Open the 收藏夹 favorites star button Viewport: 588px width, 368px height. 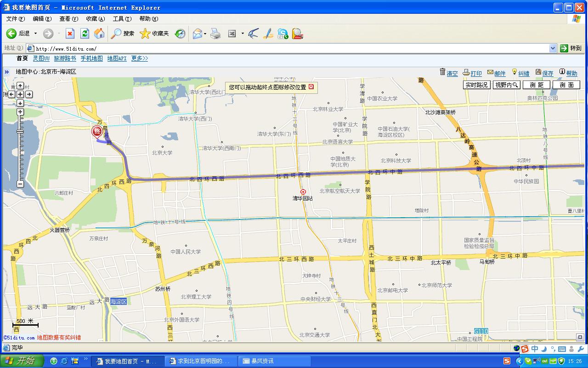click(x=154, y=34)
